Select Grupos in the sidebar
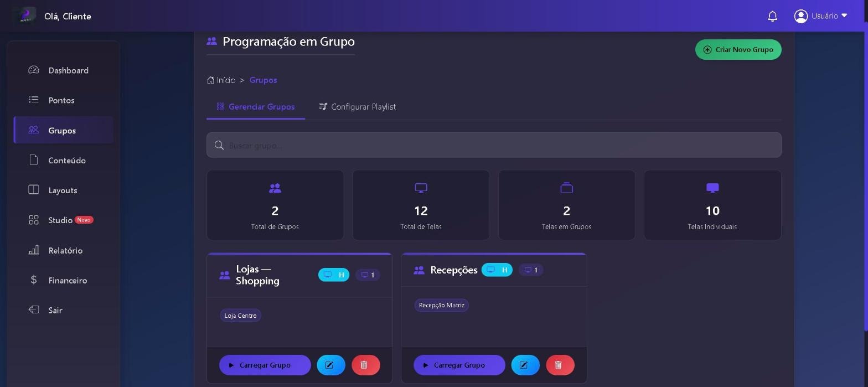This screenshot has height=387, width=868. coord(64,130)
